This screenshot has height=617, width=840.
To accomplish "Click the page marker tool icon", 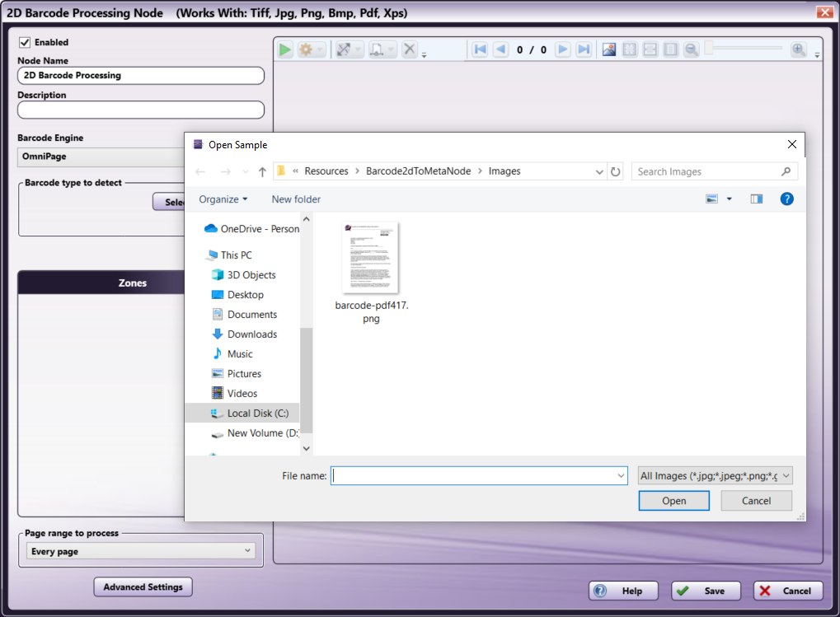I will [x=378, y=49].
